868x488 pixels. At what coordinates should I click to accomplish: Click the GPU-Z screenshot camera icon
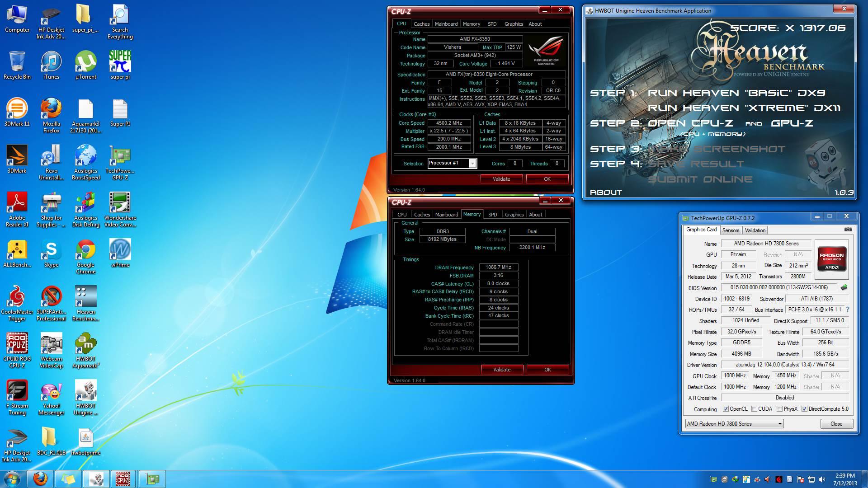pos(848,230)
